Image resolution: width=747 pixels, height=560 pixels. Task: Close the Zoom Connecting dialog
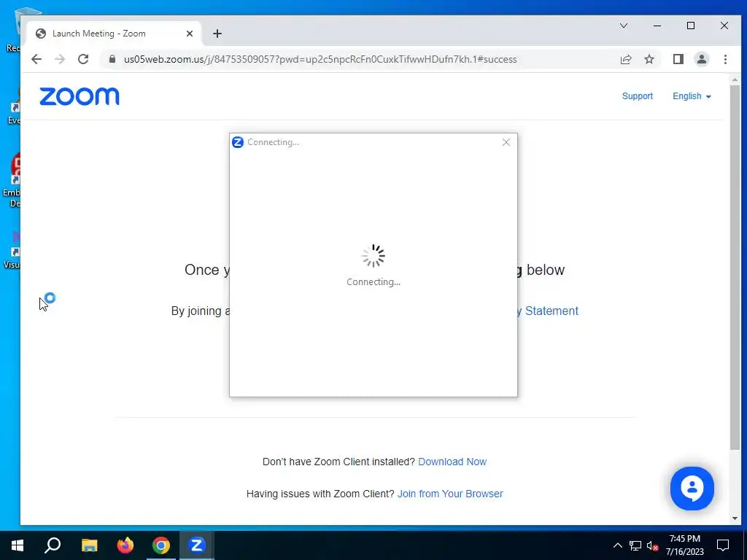pos(506,142)
